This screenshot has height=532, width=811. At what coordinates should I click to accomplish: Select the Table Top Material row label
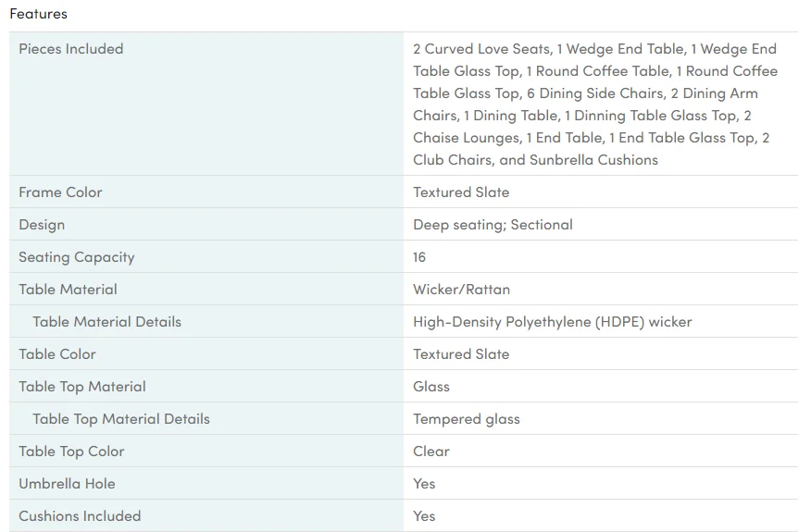pyautogui.click(x=82, y=387)
